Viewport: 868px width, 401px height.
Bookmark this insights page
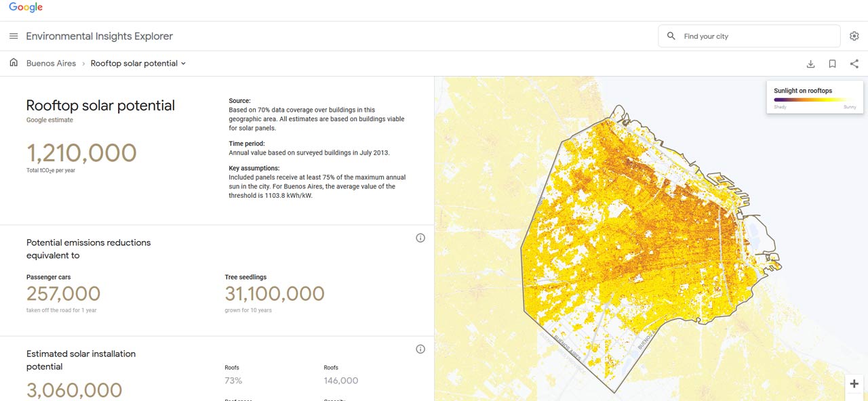pyautogui.click(x=832, y=64)
